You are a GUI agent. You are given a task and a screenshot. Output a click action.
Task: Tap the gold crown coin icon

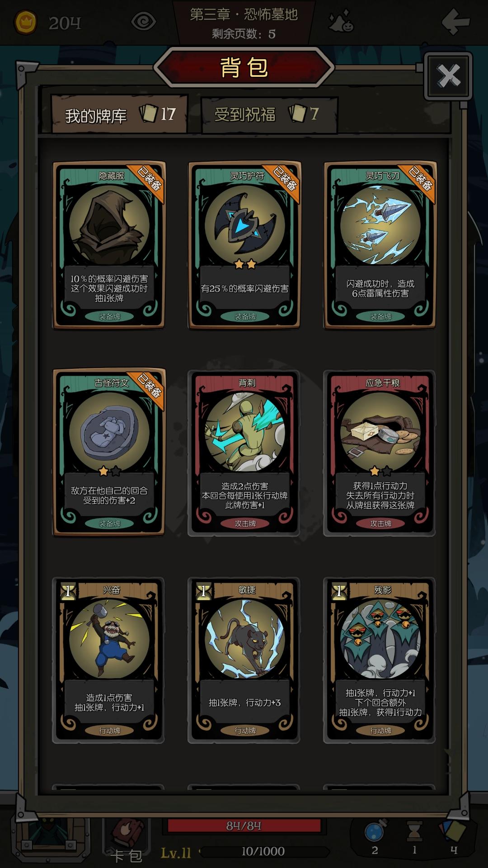26,22
